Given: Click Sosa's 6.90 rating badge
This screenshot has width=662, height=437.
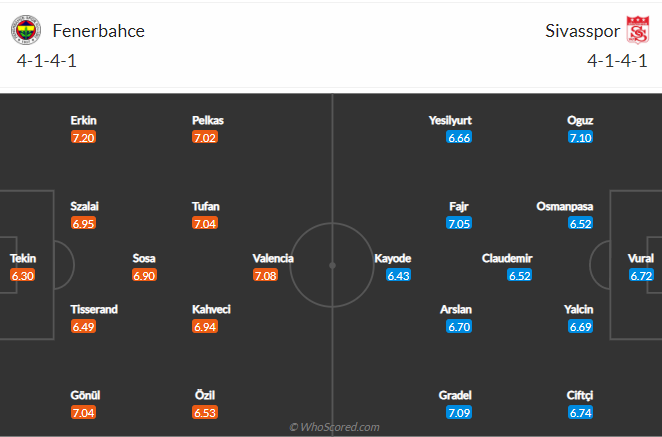Looking at the screenshot, I should pyautogui.click(x=144, y=275).
